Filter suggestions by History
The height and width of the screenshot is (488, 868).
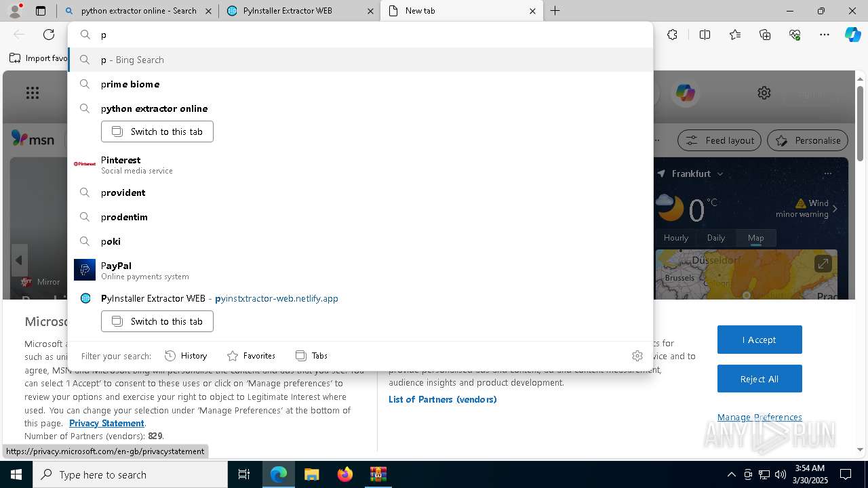(186, 356)
